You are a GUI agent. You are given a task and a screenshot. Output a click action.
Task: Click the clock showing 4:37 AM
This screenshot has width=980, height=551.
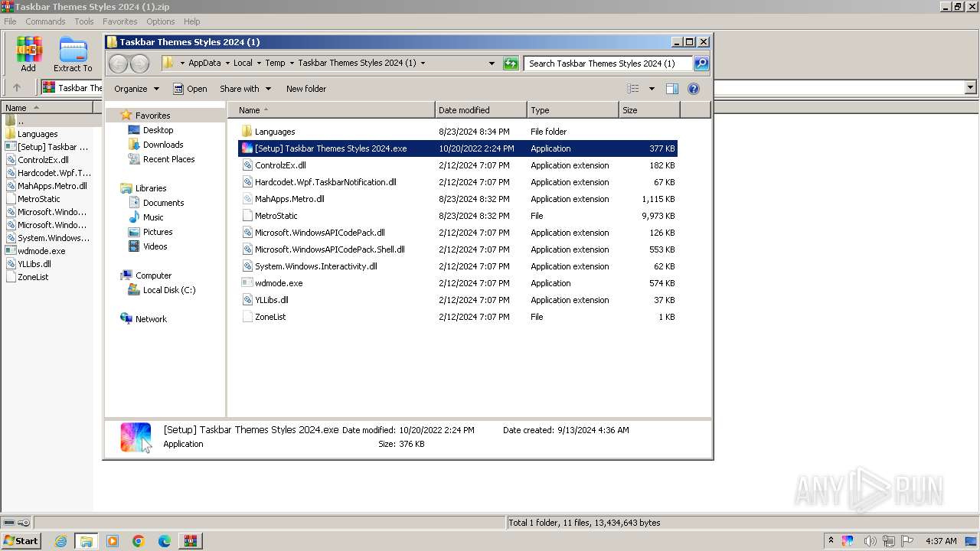941,541
